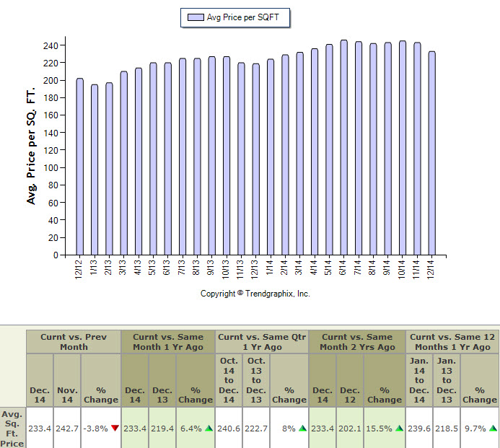This screenshot has width=500, height=448.
Task: Click the 3/13 x-axis label
Action: tap(123, 268)
